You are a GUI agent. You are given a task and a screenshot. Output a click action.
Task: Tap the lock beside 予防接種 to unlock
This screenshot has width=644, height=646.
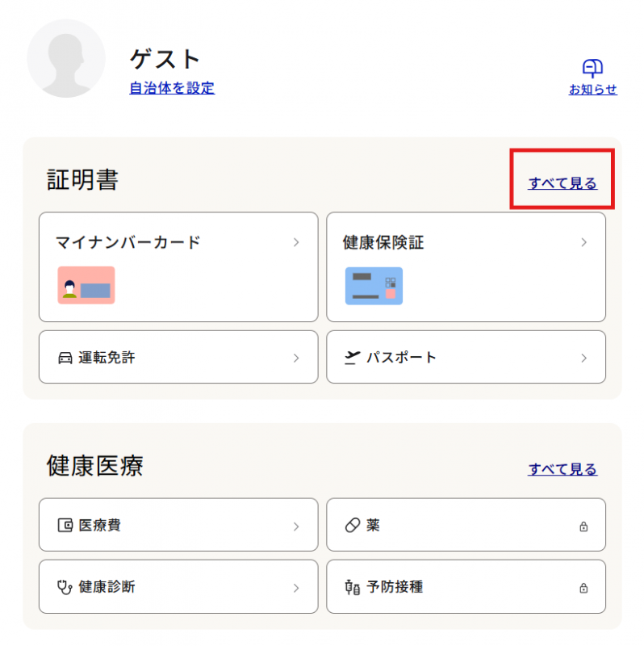[x=584, y=587]
